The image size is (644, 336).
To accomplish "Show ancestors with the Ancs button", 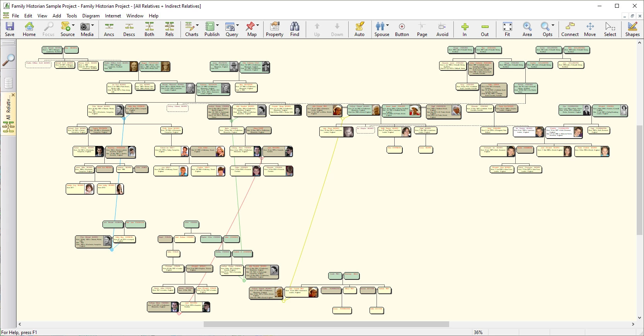I will point(109,29).
